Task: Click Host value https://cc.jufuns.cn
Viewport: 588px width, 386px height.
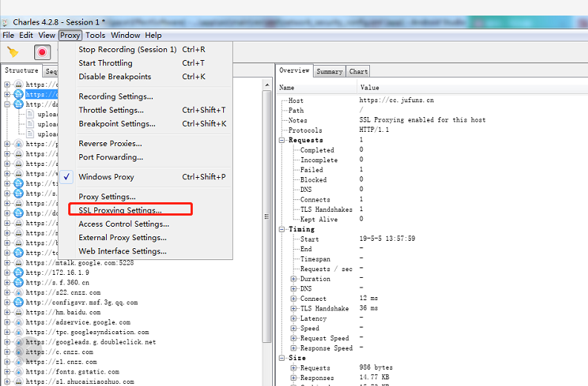Action: click(397, 100)
